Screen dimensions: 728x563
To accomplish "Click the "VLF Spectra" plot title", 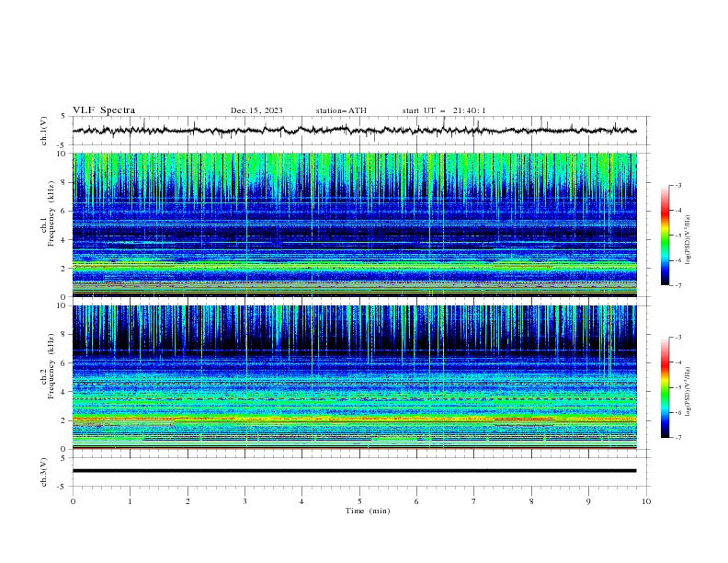I will click(104, 110).
